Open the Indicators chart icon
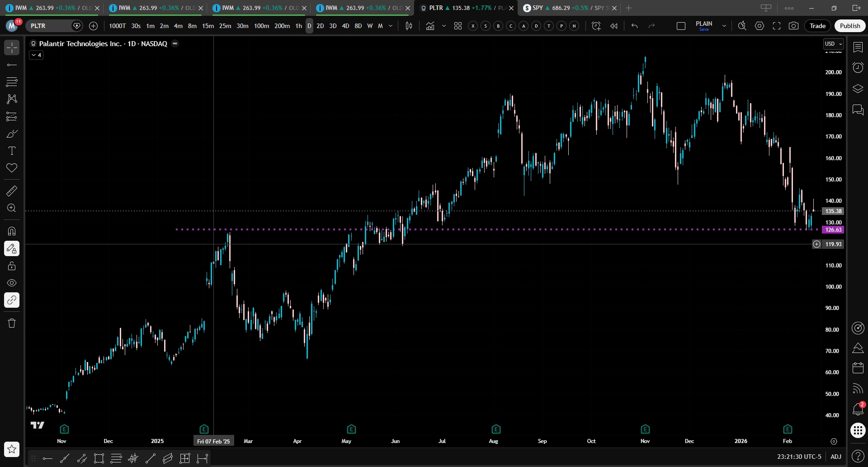Viewport: 868px width, 467px height. click(430, 26)
